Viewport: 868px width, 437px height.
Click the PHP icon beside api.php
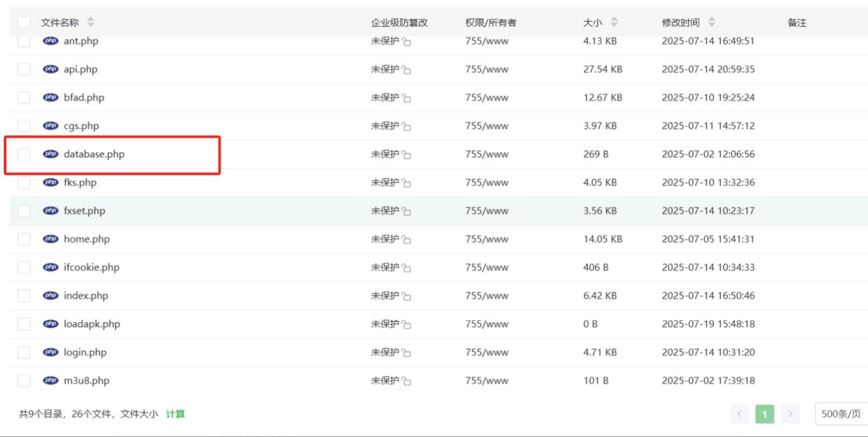click(x=50, y=69)
